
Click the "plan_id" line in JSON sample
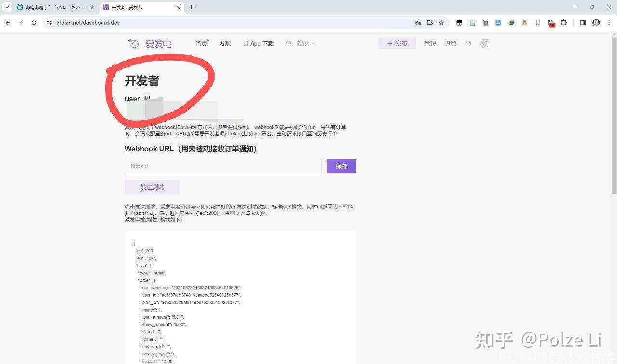pos(190,302)
